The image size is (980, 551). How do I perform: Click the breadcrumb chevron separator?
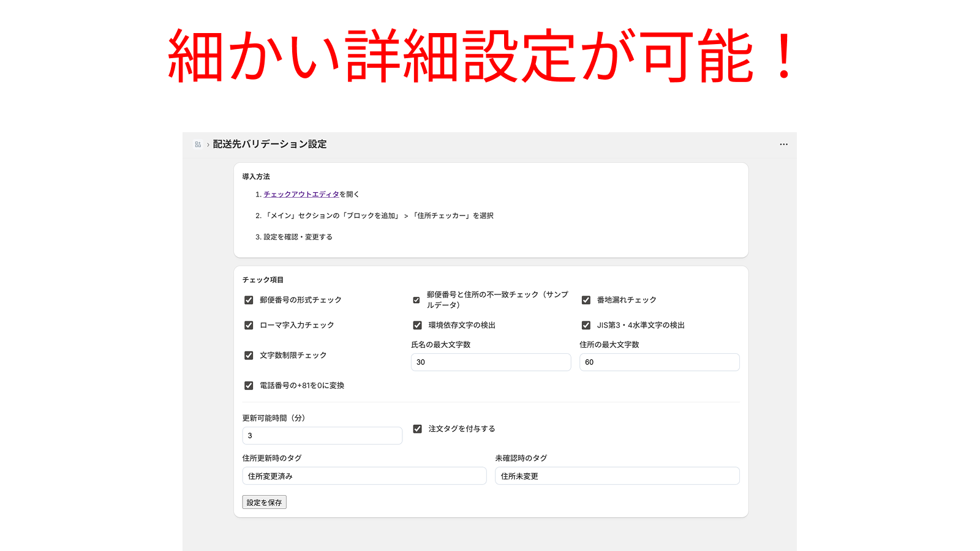coord(208,145)
